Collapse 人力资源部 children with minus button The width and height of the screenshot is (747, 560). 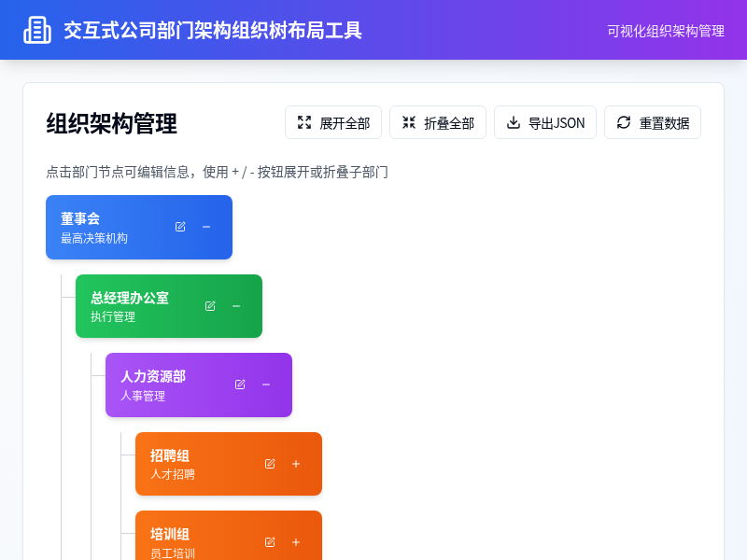266,385
